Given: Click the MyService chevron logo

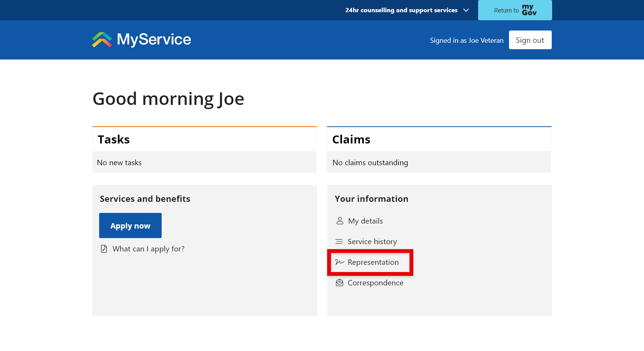Looking at the screenshot, I should click(x=101, y=39).
